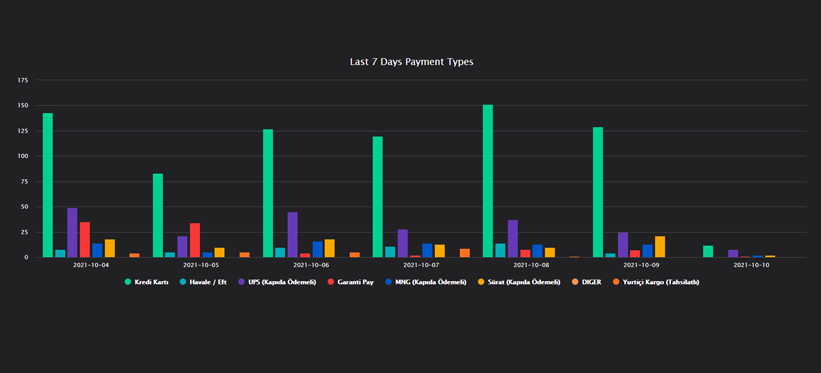Select the blue MNG bar for 2021-10-09
Screen dimensions: 821x373
pos(648,251)
